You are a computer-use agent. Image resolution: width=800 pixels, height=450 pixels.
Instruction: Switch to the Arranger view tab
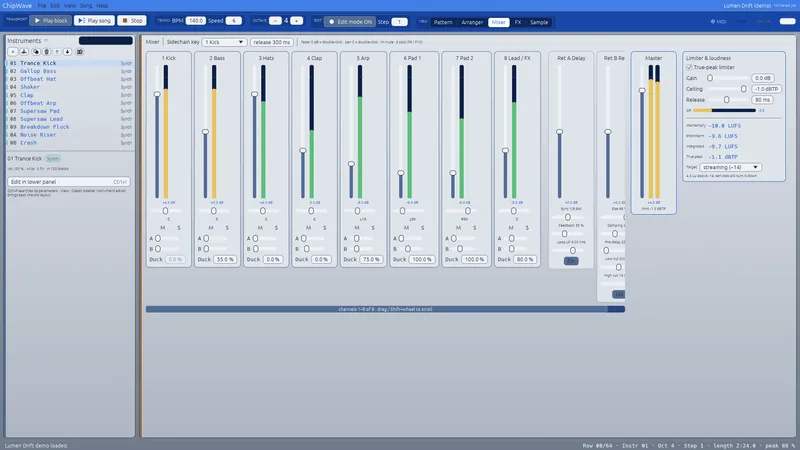472,22
